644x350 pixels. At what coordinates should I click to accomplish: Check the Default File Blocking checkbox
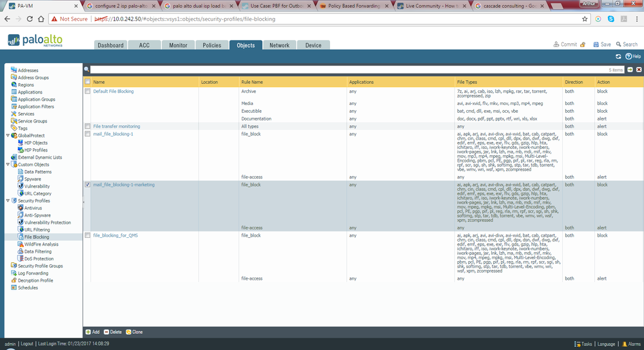(x=88, y=92)
